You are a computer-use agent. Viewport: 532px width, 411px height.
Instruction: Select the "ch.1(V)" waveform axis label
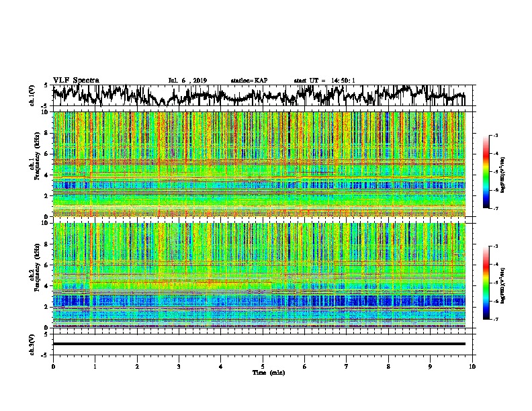coord(32,95)
